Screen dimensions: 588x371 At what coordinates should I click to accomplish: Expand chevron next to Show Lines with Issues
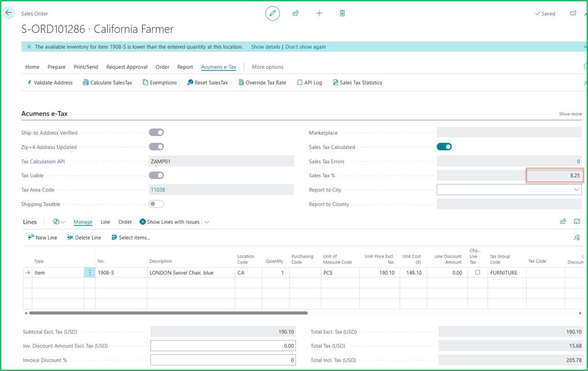tap(206, 222)
